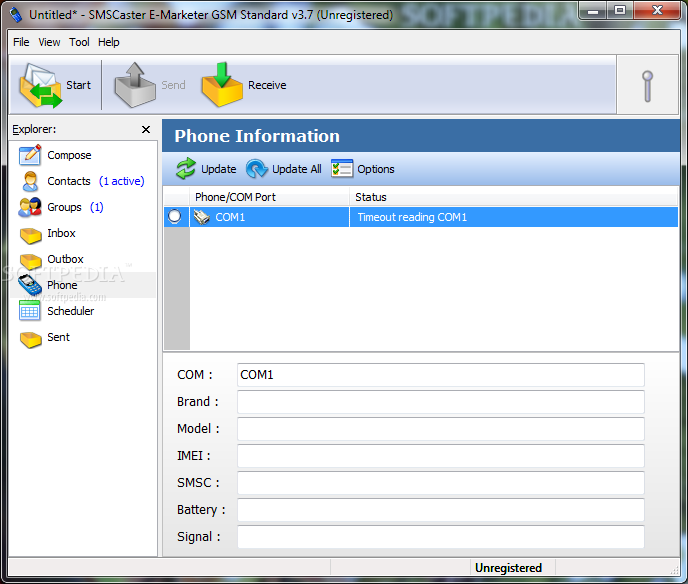
Task: Click the Scheduler calendar icon
Action: point(29,311)
